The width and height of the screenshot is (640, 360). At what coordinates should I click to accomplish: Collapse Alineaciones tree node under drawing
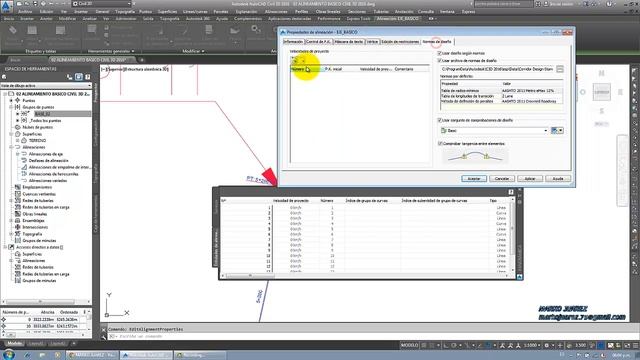(11, 147)
